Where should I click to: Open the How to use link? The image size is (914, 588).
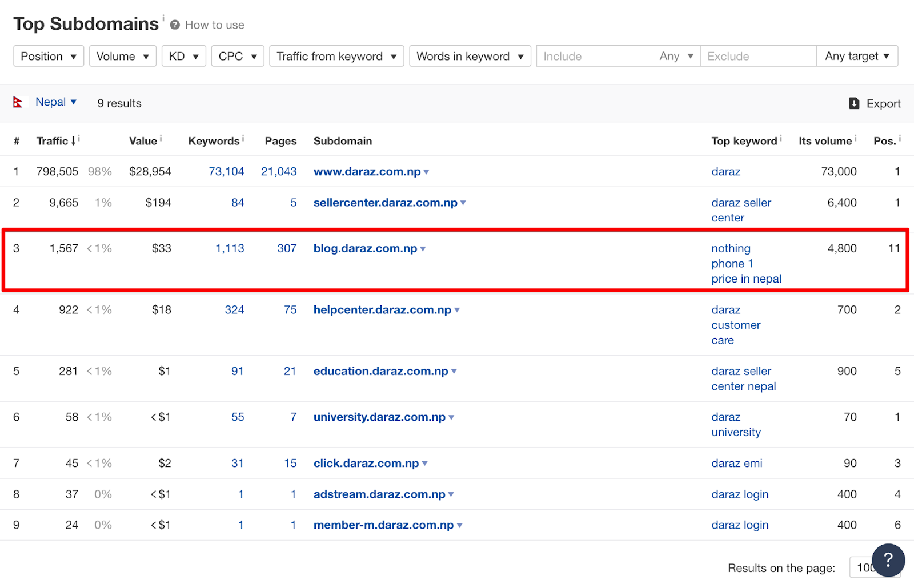click(x=215, y=25)
